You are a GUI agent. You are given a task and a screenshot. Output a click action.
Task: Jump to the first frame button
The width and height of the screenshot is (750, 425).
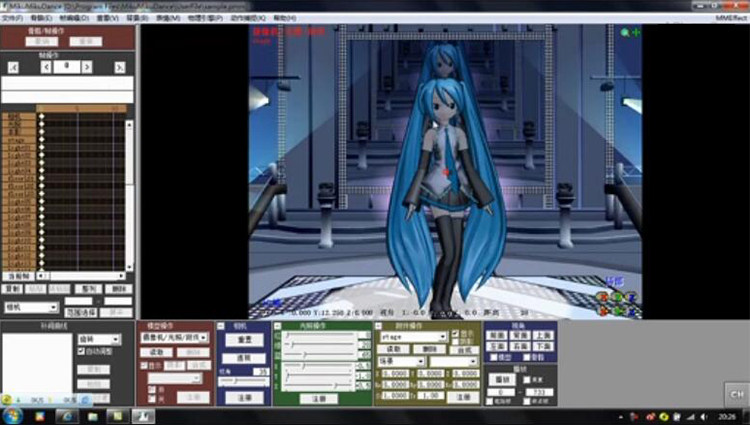[x=13, y=67]
